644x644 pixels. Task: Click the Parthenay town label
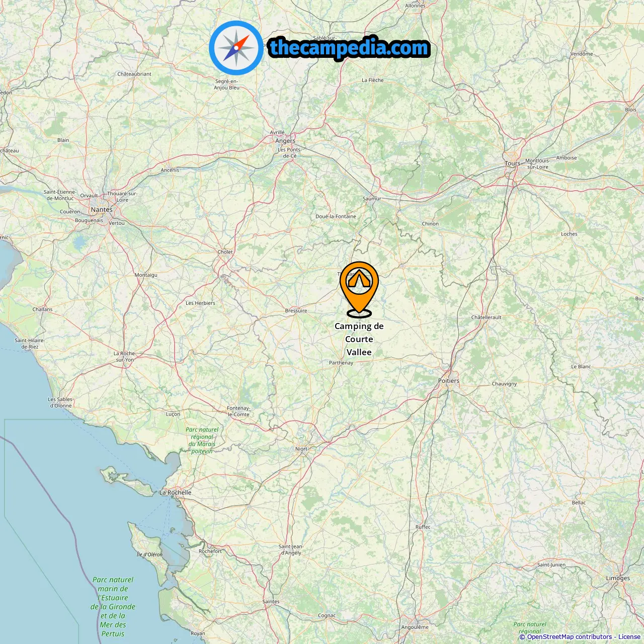pos(341,363)
